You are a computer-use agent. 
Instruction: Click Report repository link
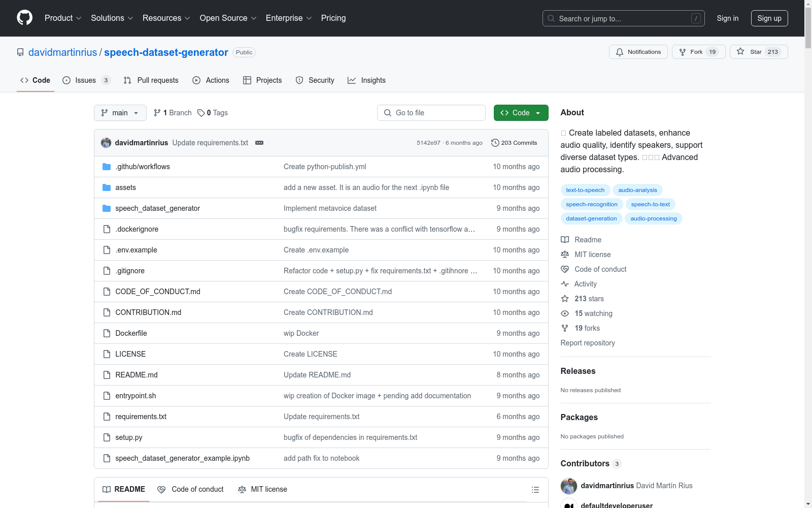[588, 343]
